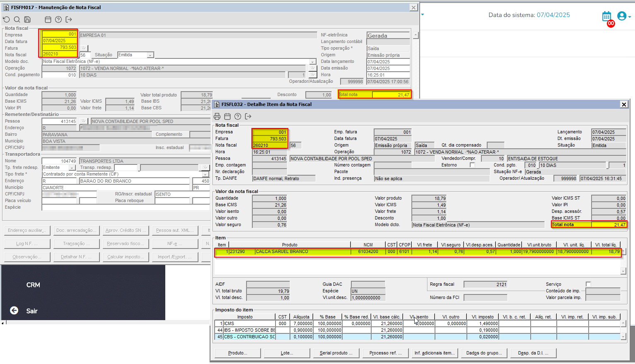Open the help icon in FISFM017 toolbar
Screen dimensions: 635x364
(58, 19)
